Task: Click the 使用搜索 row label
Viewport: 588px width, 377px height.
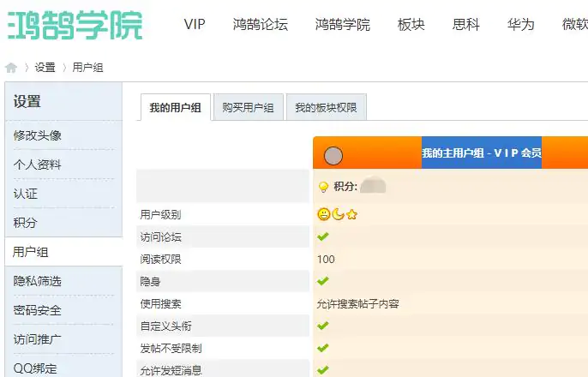Action: [160, 304]
